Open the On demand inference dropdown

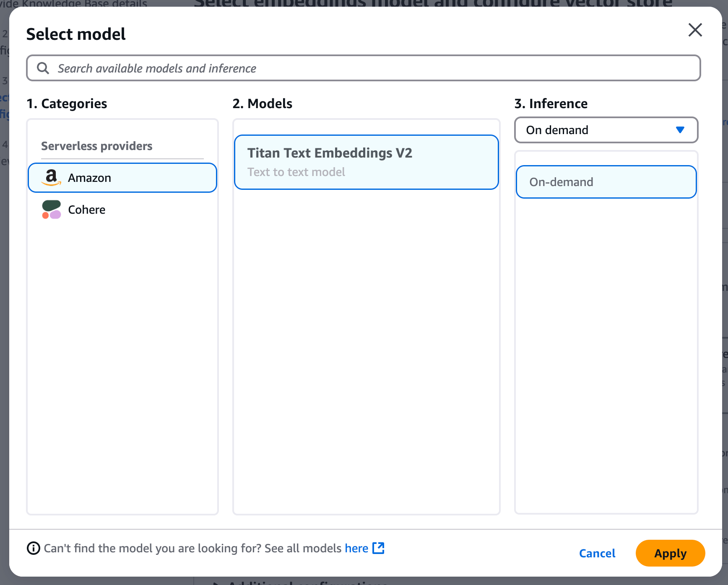[606, 130]
